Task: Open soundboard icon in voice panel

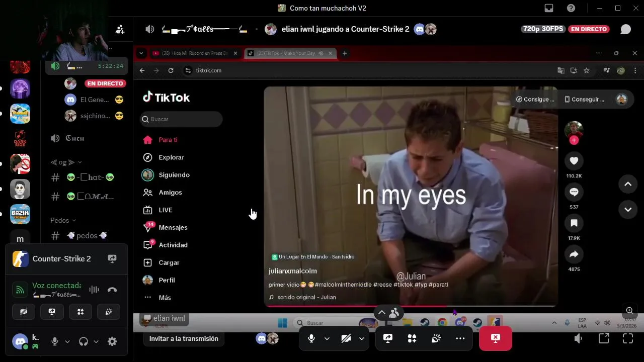Action: 109,312
